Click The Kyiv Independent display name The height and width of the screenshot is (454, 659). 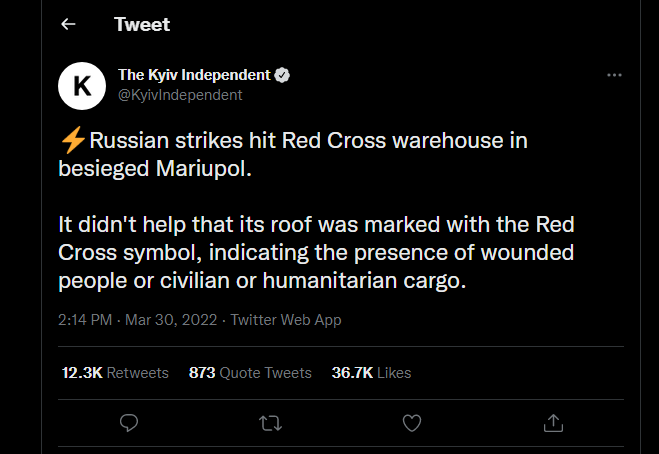[194, 75]
